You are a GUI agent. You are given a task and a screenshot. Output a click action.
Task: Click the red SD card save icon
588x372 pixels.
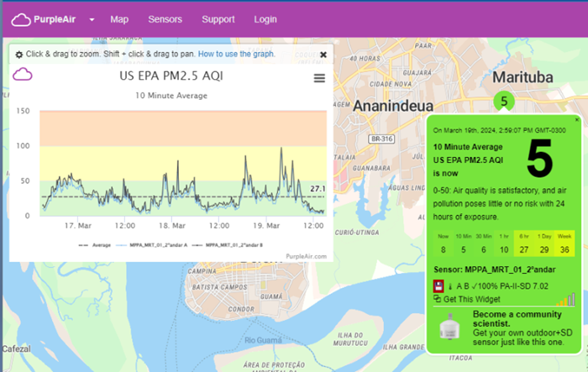(x=438, y=286)
